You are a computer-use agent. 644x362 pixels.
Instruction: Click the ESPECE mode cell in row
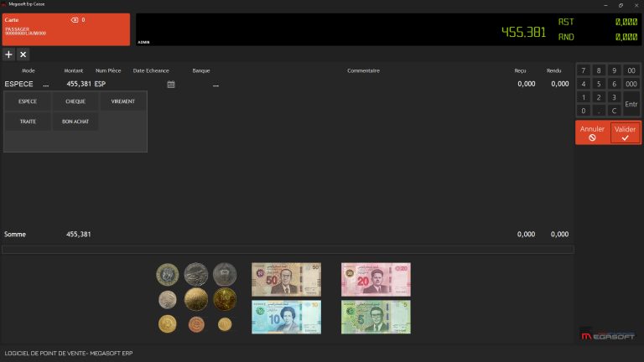click(x=19, y=84)
